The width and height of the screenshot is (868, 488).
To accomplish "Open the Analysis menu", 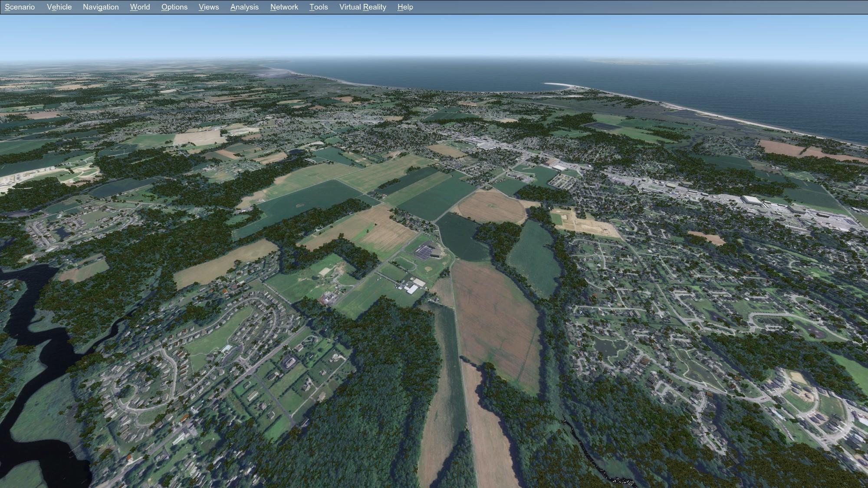I will click(x=244, y=7).
